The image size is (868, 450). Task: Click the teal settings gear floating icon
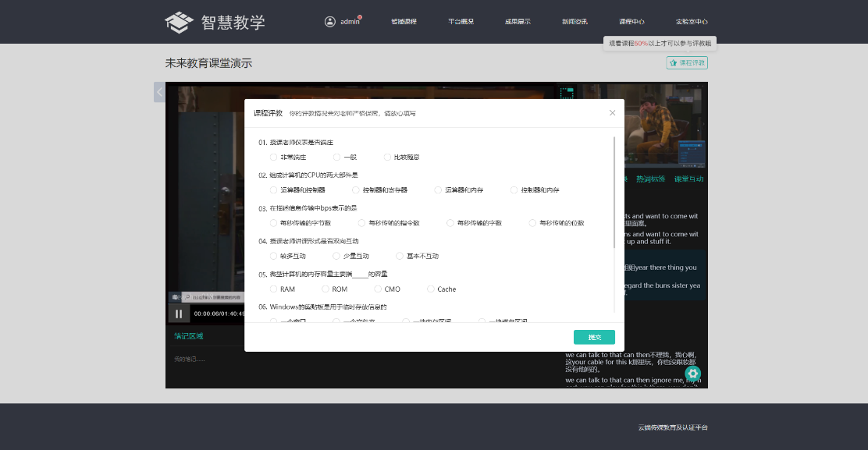pos(692,374)
